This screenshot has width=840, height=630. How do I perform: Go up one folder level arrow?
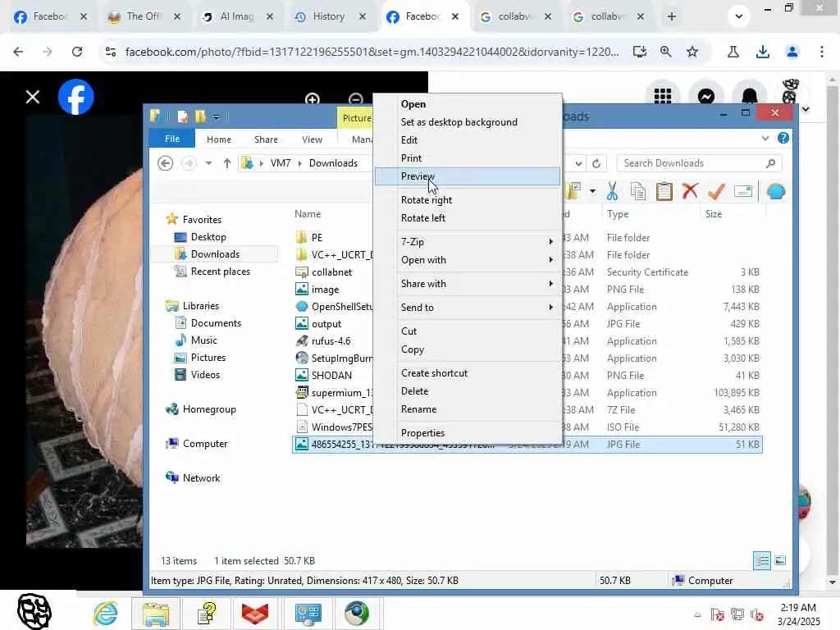227,163
